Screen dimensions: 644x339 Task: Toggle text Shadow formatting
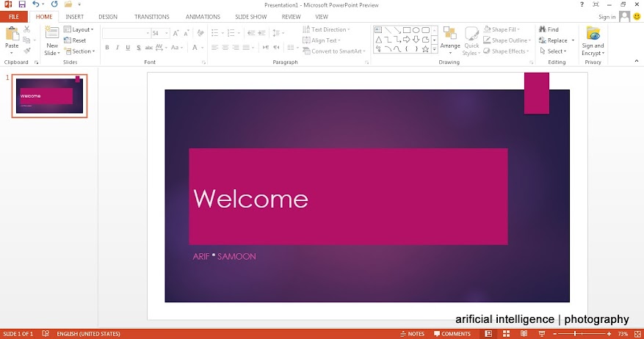coord(138,48)
